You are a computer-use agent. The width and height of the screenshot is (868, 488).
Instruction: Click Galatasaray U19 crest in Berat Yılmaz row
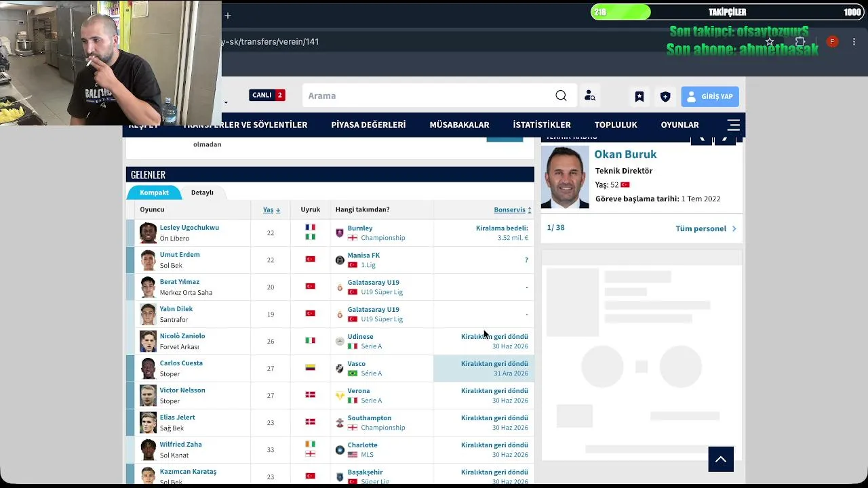(x=340, y=287)
